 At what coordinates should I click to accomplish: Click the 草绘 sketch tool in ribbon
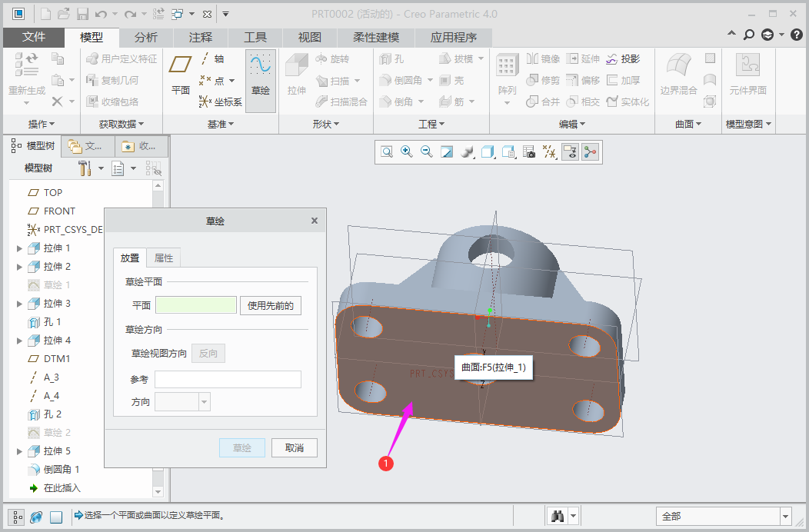[261, 81]
